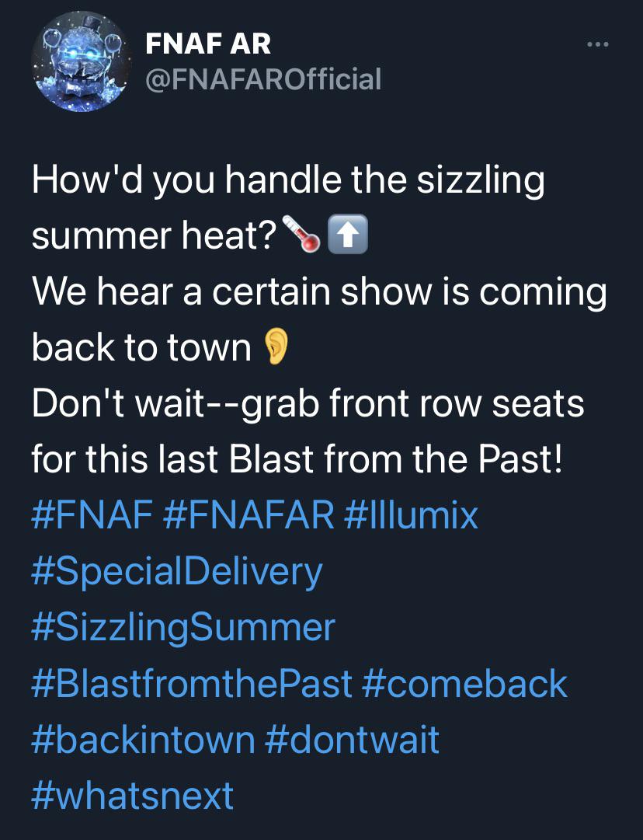Click the 'We hear a certain show' line
This screenshot has height=840, width=643.
(319, 292)
